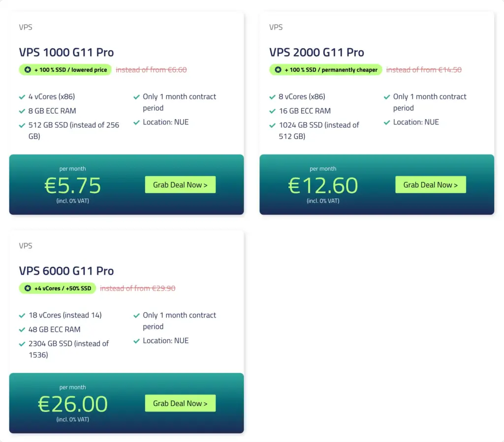Click the €26.00 monthly price
The width and height of the screenshot is (504, 442).
coord(73,404)
